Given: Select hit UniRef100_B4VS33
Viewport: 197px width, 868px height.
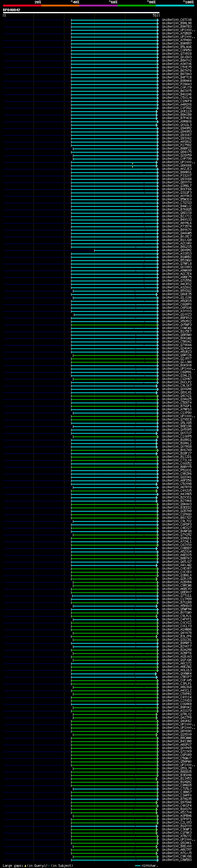Looking at the screenshot, I should coord(176,220).
